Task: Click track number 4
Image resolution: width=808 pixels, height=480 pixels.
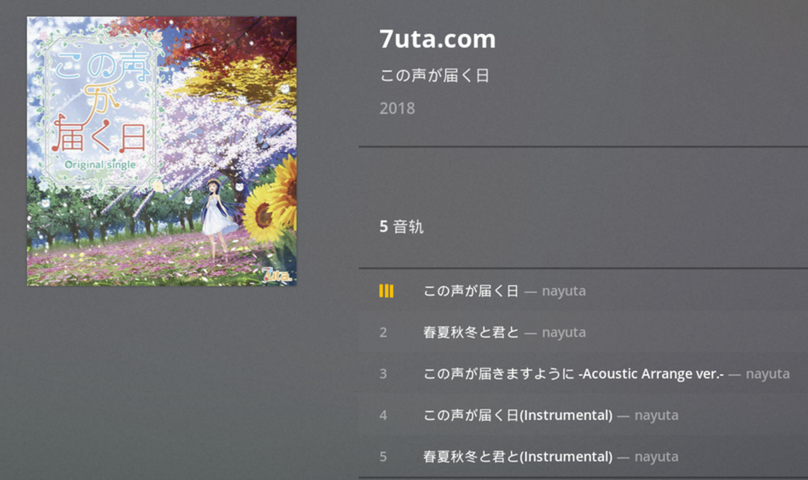Action: click(x=383, y=415)
